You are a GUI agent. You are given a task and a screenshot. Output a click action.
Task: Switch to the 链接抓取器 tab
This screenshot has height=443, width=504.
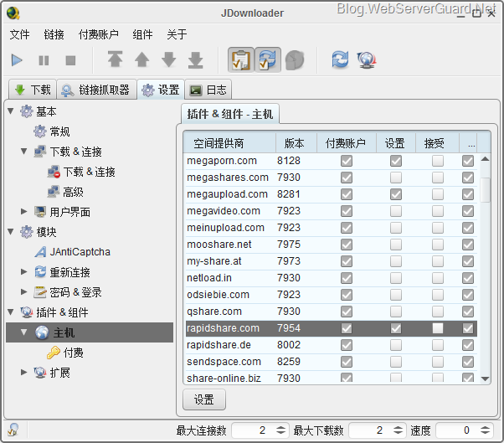97,90
